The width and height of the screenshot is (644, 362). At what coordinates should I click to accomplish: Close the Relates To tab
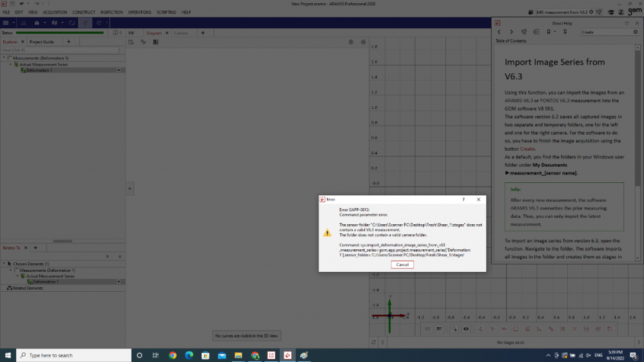pos(26,248)
